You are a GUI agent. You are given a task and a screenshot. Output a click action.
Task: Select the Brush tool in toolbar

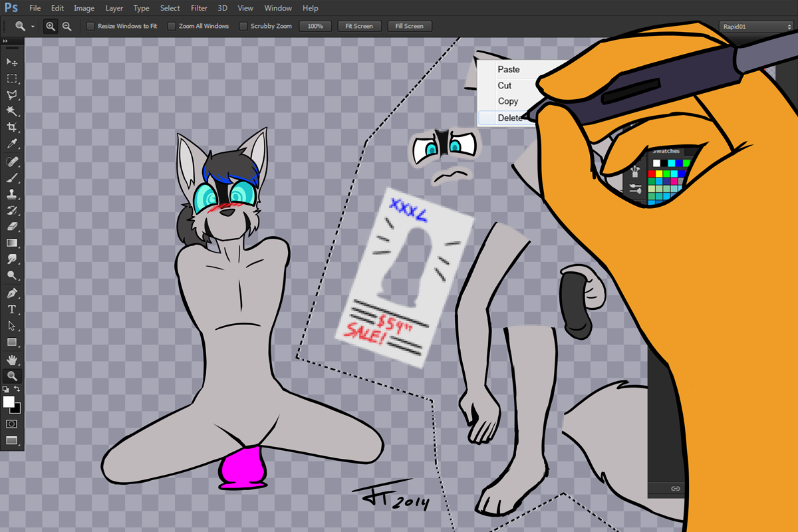[x=12, y=178]
